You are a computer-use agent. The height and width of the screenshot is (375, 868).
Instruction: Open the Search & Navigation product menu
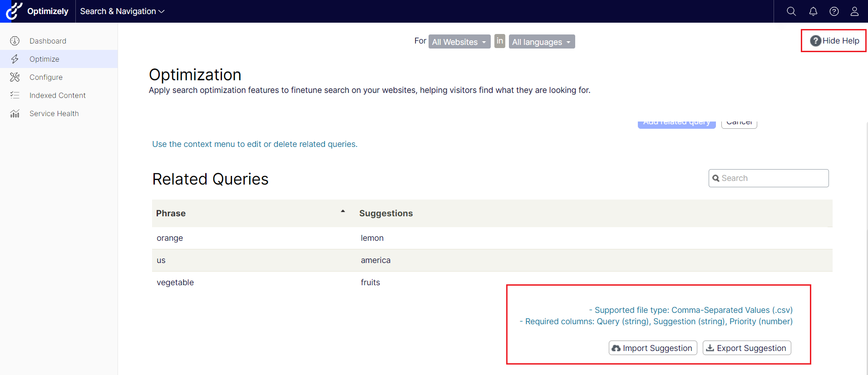(x=122, y=11)
